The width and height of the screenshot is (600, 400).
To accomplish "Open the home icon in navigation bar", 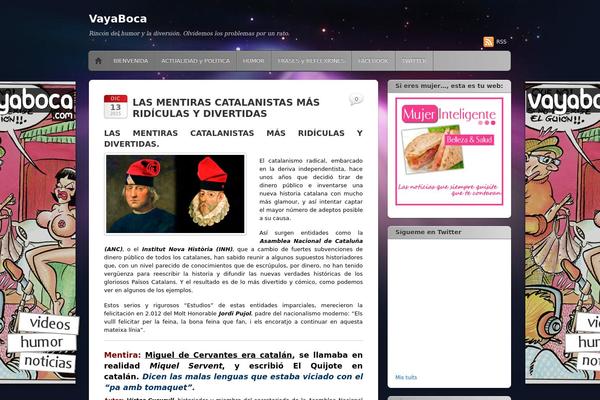I will pos(98,61).
